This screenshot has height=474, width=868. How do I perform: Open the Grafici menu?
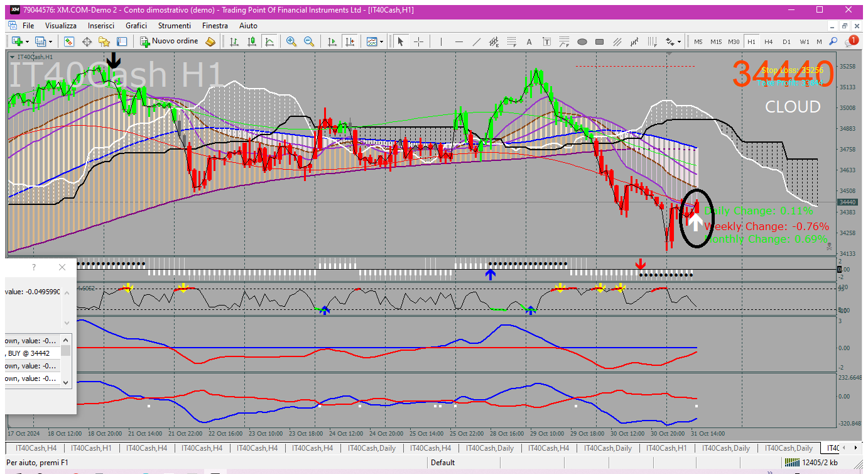(136, 26)
